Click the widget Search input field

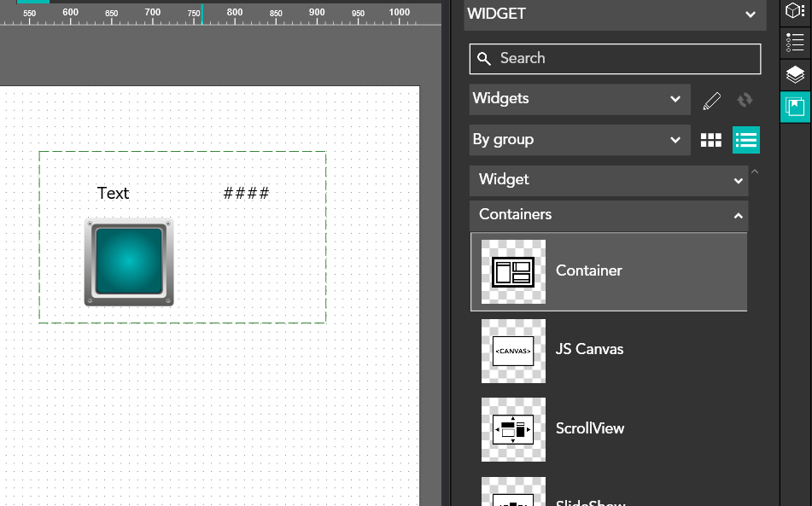[x=615, y=59]
